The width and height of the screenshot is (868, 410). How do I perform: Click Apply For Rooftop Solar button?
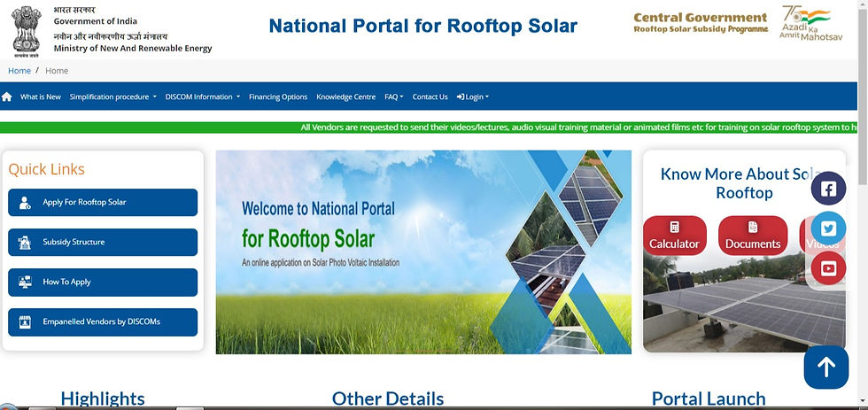[103, 203]
